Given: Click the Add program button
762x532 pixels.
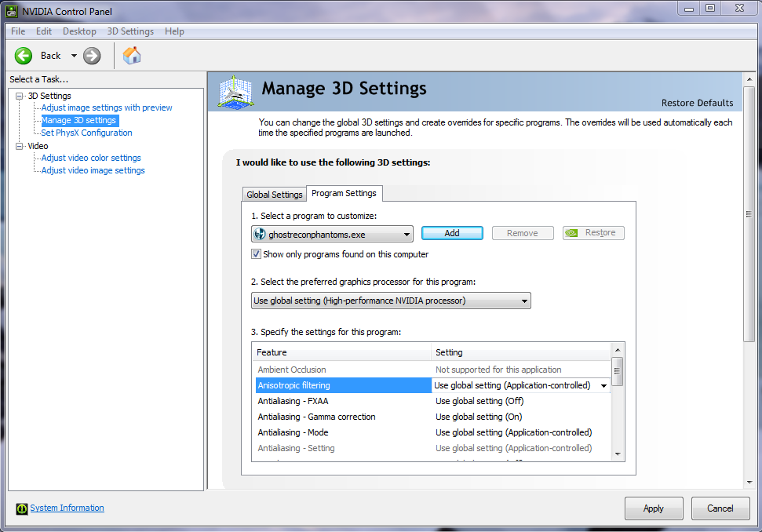Looking at the screenshot, I should pyautogui.click(x=452, y=233).
